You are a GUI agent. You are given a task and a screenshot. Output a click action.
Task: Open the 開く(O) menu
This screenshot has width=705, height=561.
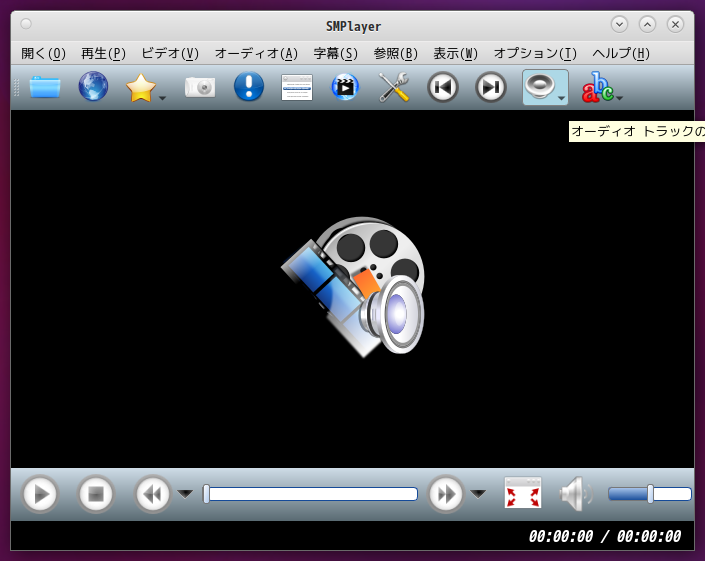(43, 53)
